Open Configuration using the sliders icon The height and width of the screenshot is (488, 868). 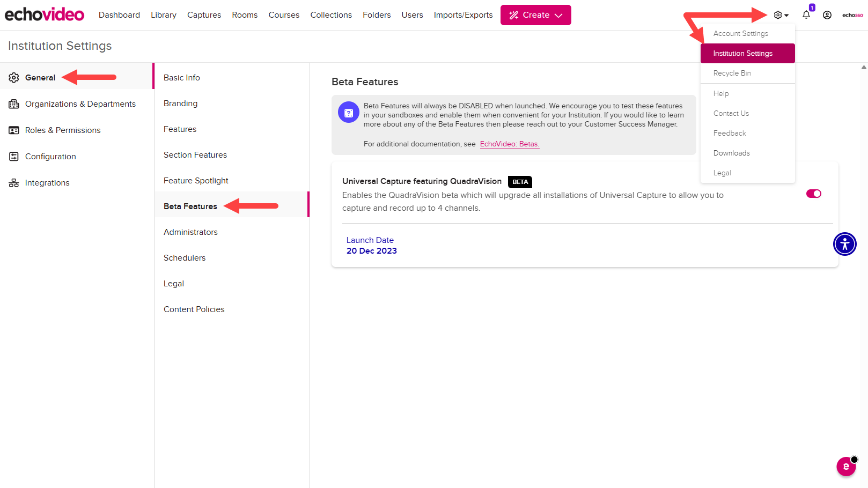pos(14,156)
